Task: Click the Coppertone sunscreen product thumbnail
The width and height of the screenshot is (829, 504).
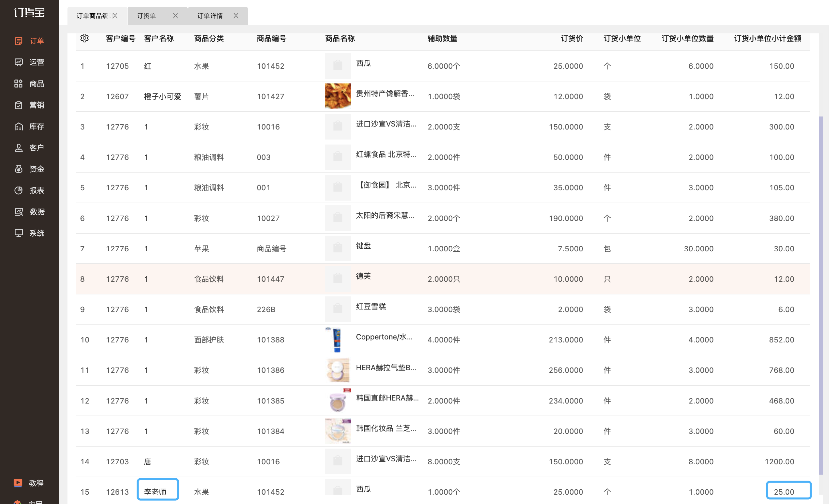Action: [x=337, y=339]
